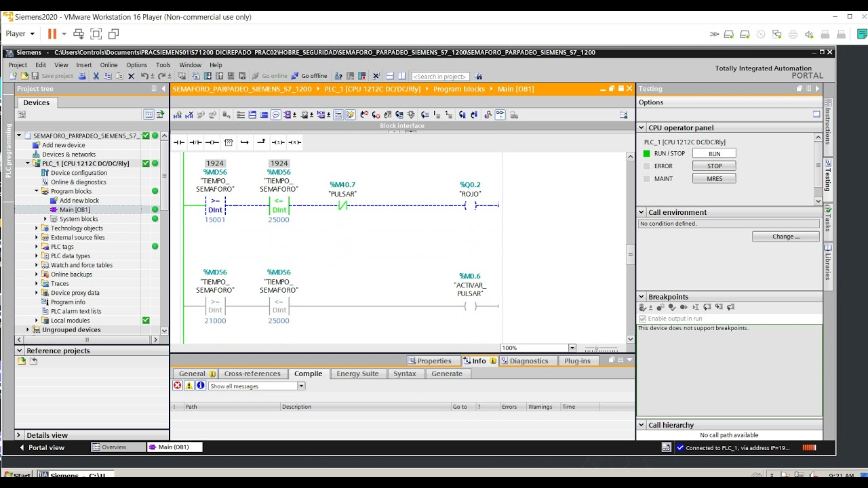Collapse the Reference projects section
The image size is (868, 488).
(20, 350)
